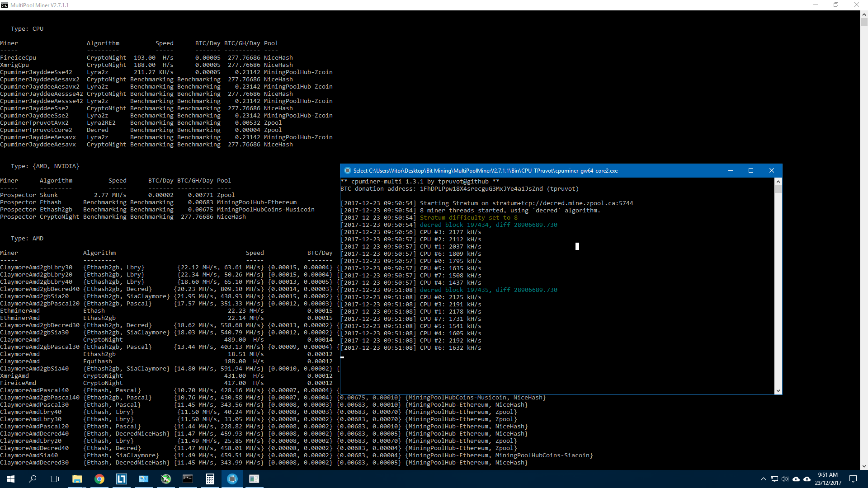Select the highlighted CPU miner taskbar icon
868x488 pixels.
pyautogui.click(x=232, y=479)
